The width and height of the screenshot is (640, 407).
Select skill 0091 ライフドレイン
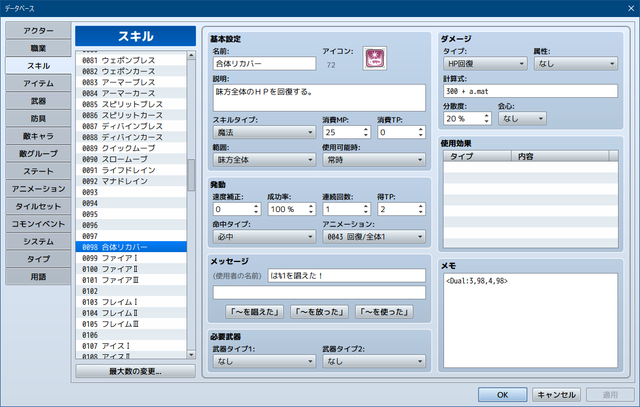coord(131,170)
